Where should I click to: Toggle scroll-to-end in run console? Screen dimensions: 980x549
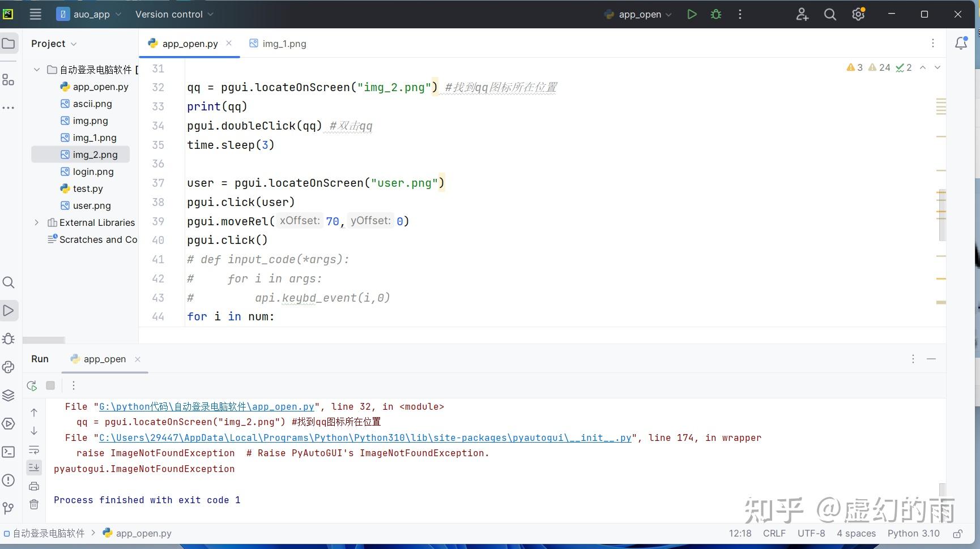33,467
